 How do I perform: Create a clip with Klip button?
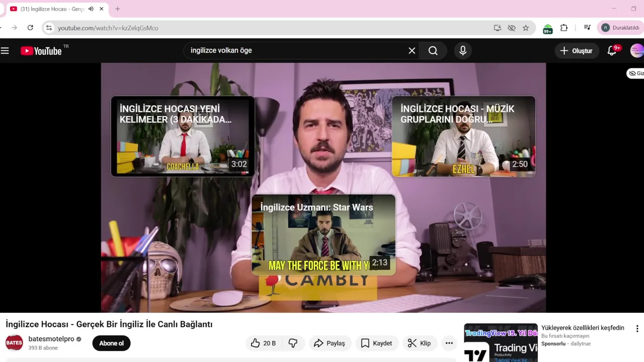click(x=419, y=343)
